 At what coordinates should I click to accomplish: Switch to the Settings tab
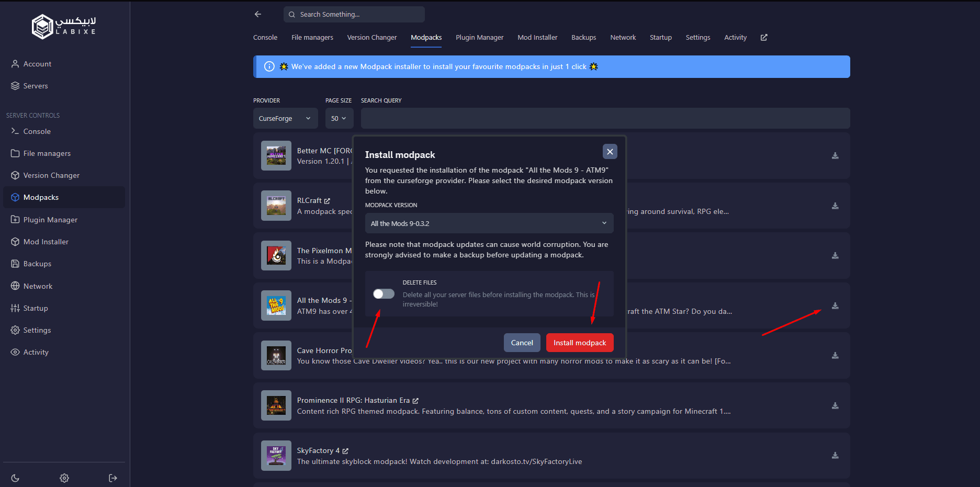(698, 38)
